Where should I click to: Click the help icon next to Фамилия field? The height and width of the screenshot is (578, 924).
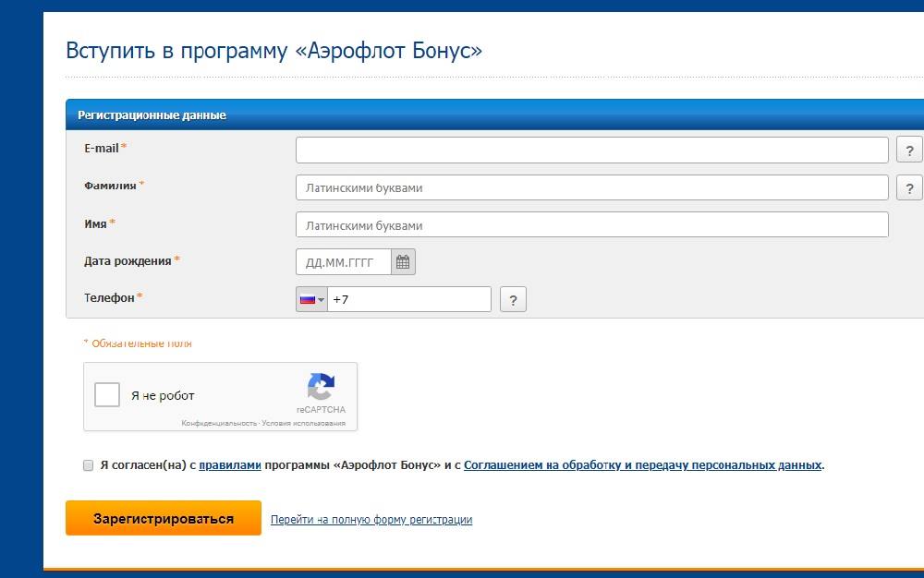pos(909,187)
